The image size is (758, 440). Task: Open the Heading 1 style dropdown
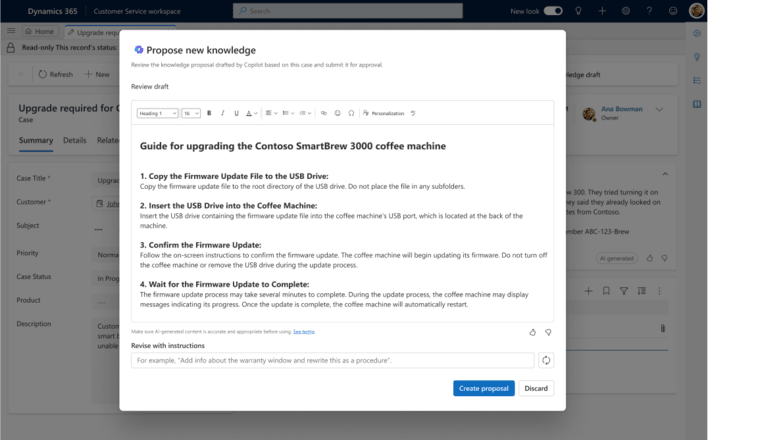click(158, 113)
